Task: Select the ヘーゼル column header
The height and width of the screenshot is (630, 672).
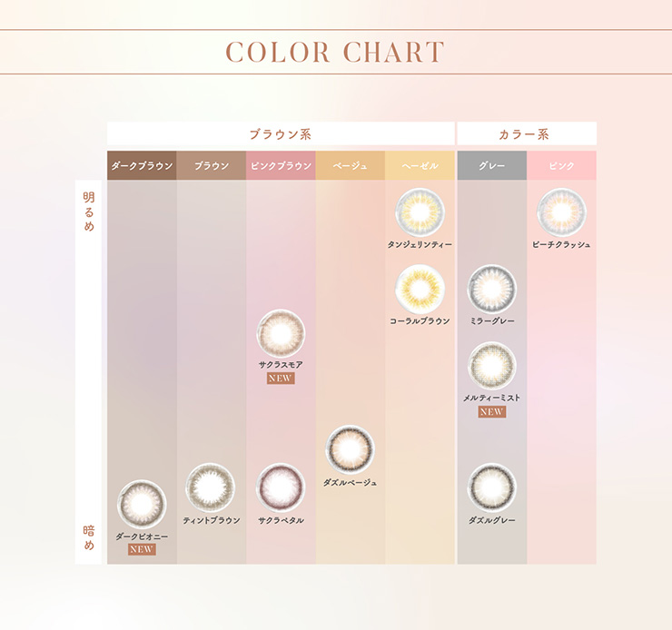Action: coord(420,165)
